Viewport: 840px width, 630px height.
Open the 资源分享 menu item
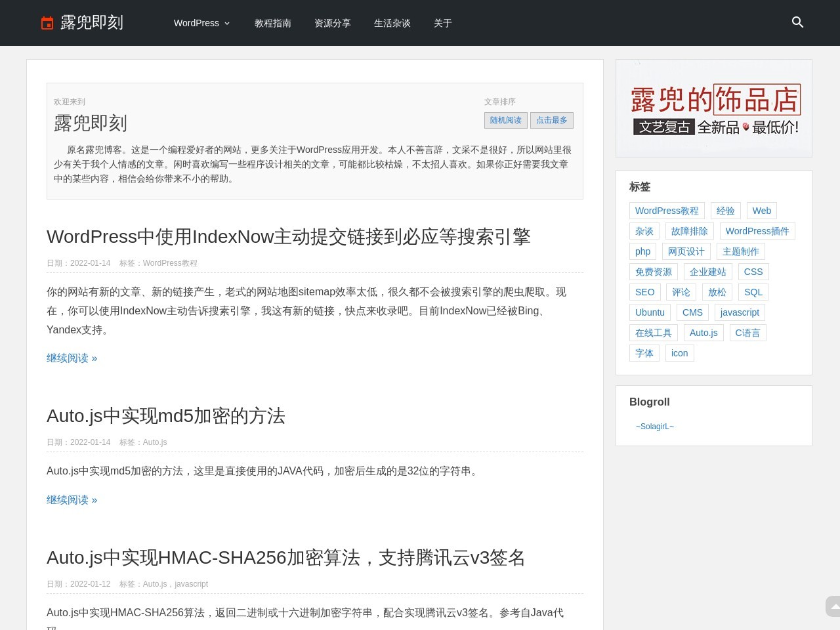click(332, 23)
